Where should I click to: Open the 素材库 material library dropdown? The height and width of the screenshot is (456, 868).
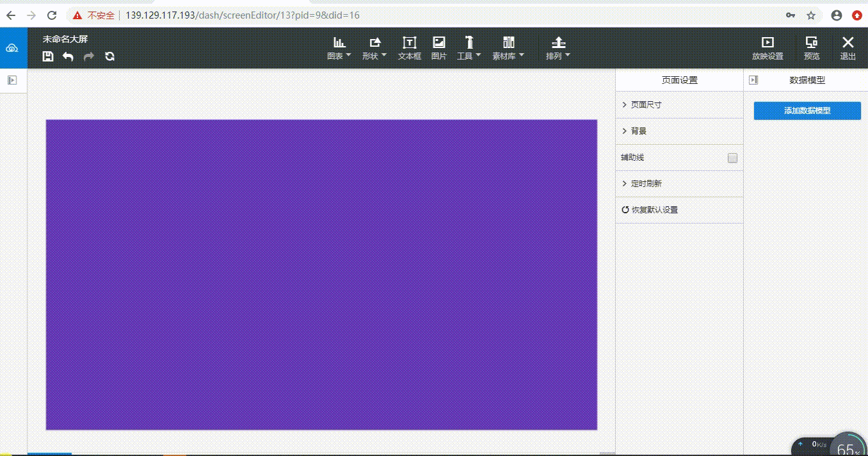pyautogui.click(x=508, y=49)
